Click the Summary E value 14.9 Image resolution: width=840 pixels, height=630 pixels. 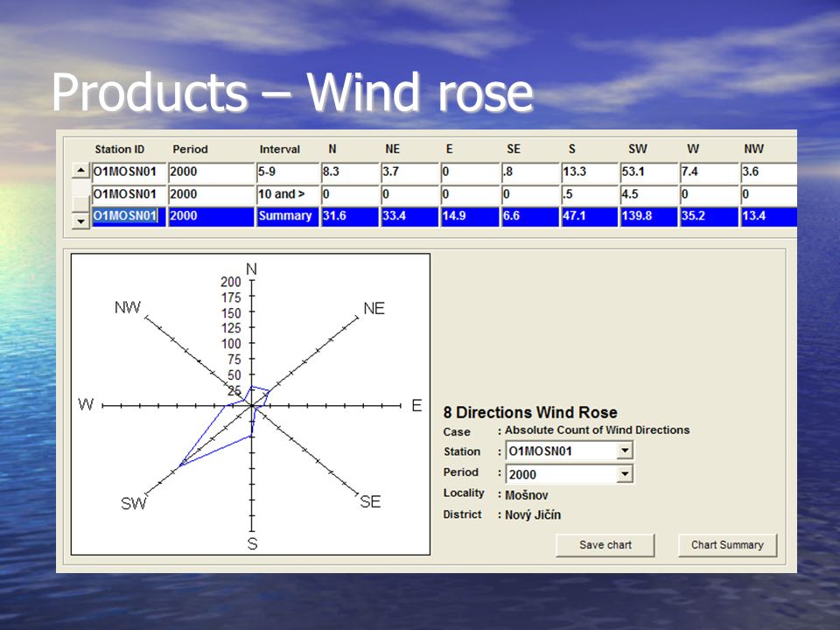[x=469, y=216]
